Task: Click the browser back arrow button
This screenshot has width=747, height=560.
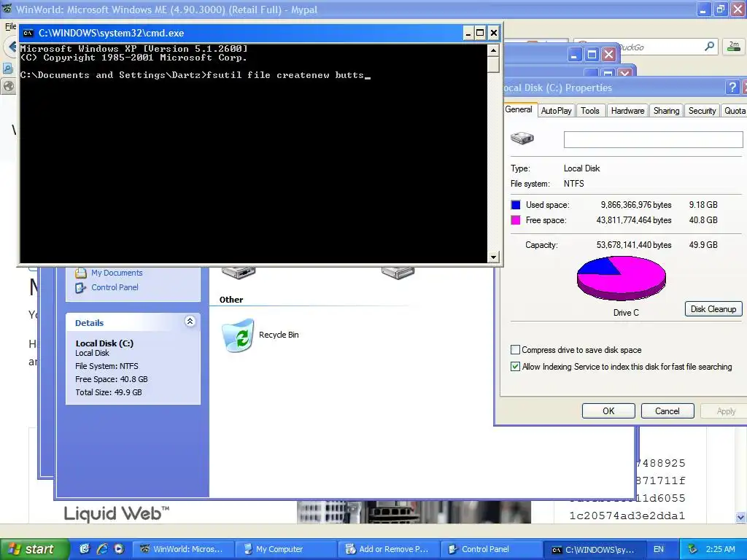Action: (x=12, y=47)
